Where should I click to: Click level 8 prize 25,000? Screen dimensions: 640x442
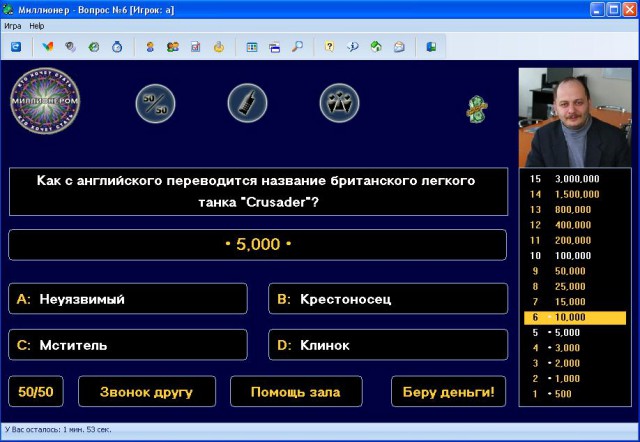click(x=559, y=287)
